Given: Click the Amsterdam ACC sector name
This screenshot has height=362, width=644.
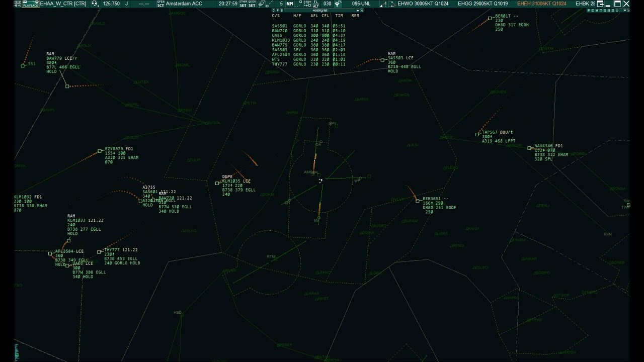Looking at the screenshot, I should point(184,4).
